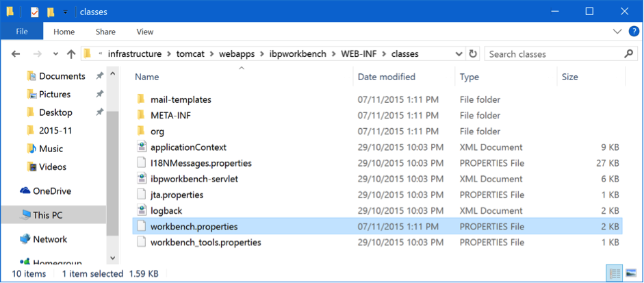Select the I18NMessages.properties file
Screen dimensions: 644x283
click(x=201, y=163)
